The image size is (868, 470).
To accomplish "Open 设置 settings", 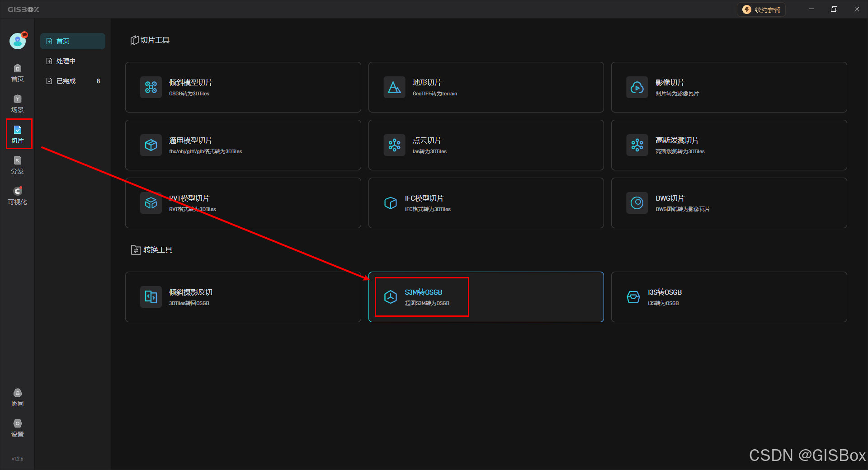I will click(x=17, y=428).
